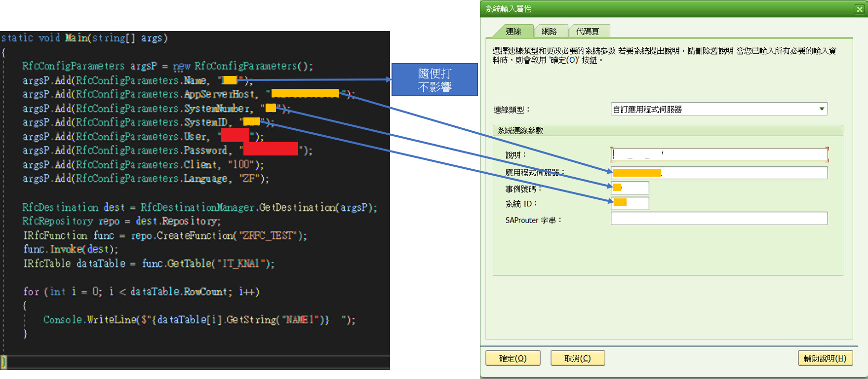Viewport: 868px width, 379px height.
Task: Open 輔助說明(H) help
Action: 825,358
